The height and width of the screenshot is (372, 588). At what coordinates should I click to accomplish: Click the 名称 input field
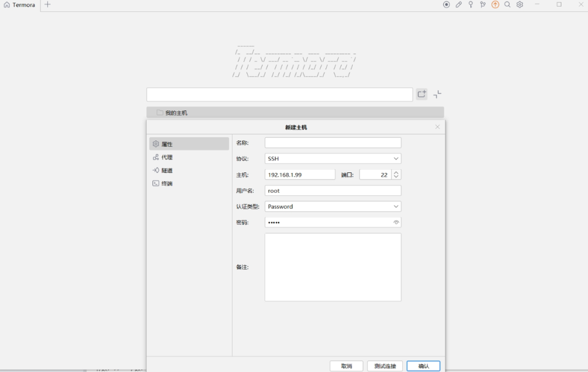pyautogui.click(x=333, y=142)
